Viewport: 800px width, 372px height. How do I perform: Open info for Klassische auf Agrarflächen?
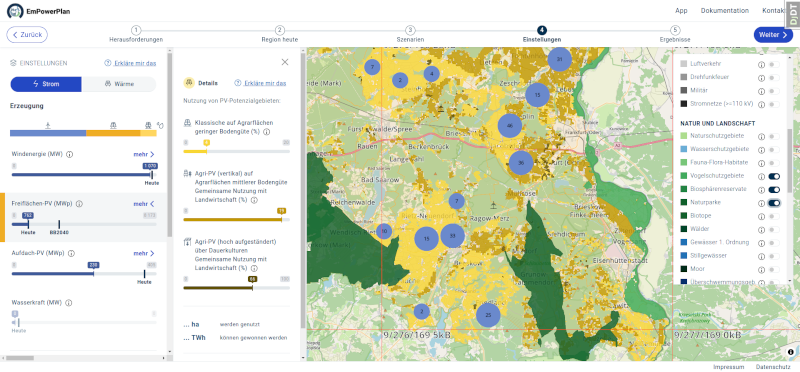[266, 131]
